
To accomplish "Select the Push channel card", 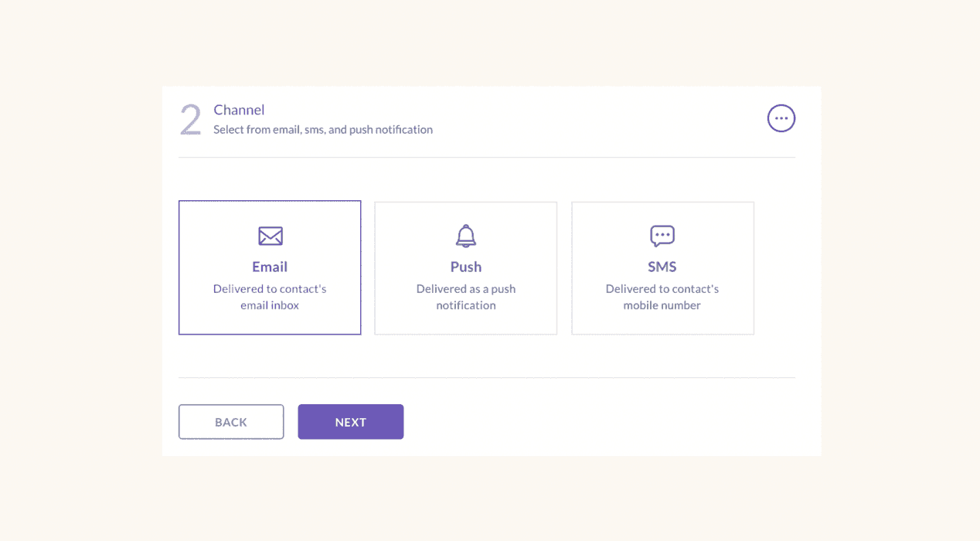I will pos(465,268).
